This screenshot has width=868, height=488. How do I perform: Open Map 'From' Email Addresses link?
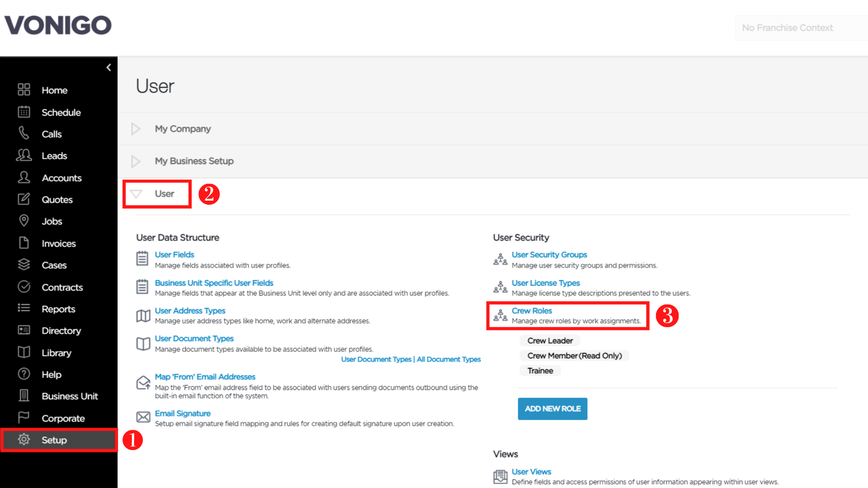coord(205,377)
